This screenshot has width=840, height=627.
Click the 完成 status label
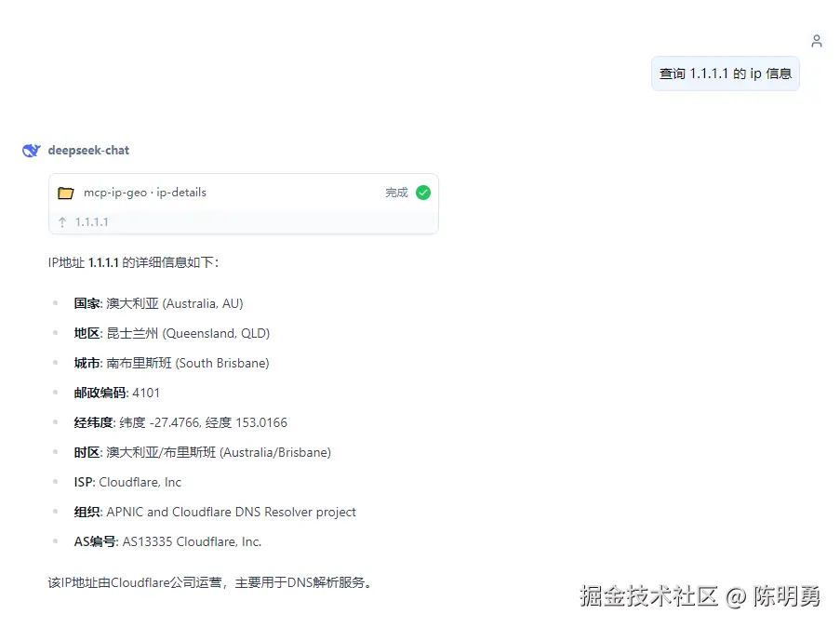tap(396, 193)
